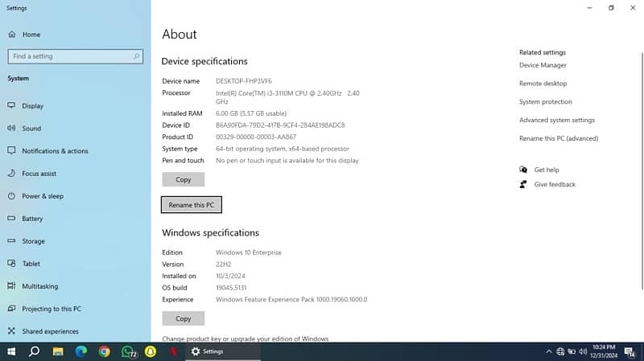Copy the Windows specifications
Screen dimensions: 644x361
[183, 318]
